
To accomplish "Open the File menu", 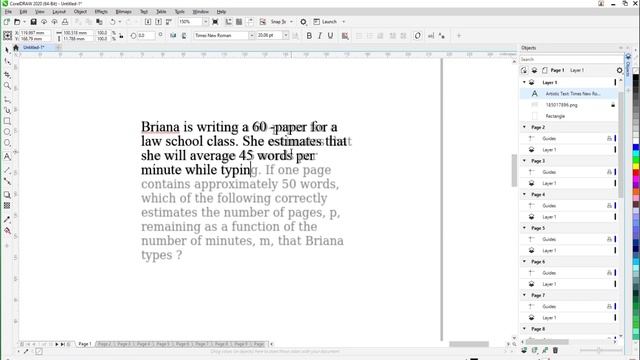I will (x=8, y=12).
